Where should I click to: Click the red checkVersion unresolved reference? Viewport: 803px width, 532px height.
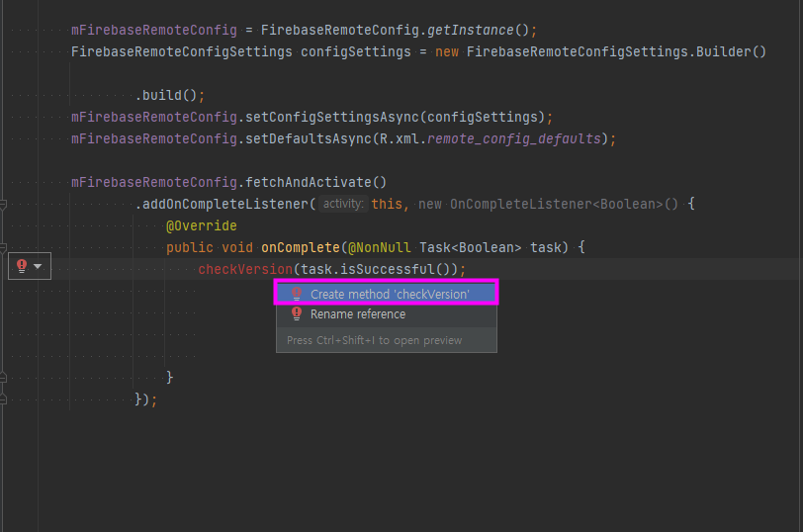click(245, 269)
